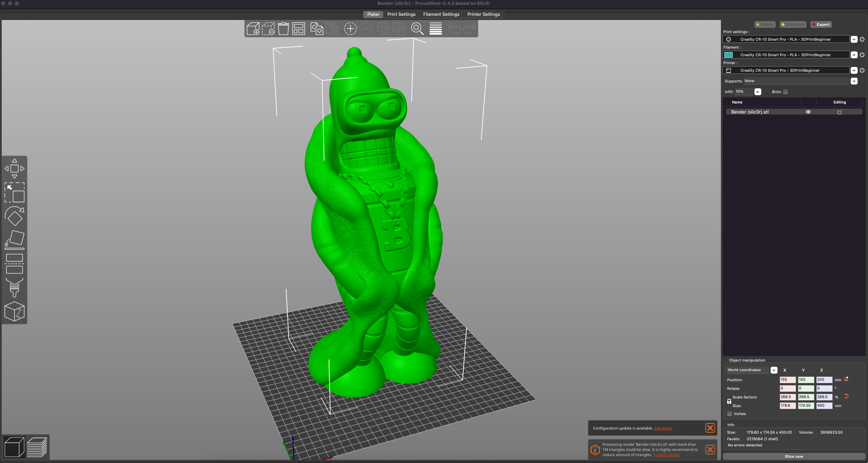Edit print settings preset cog icon
This screenshot has width=868, height=463.
pos(862,39)
